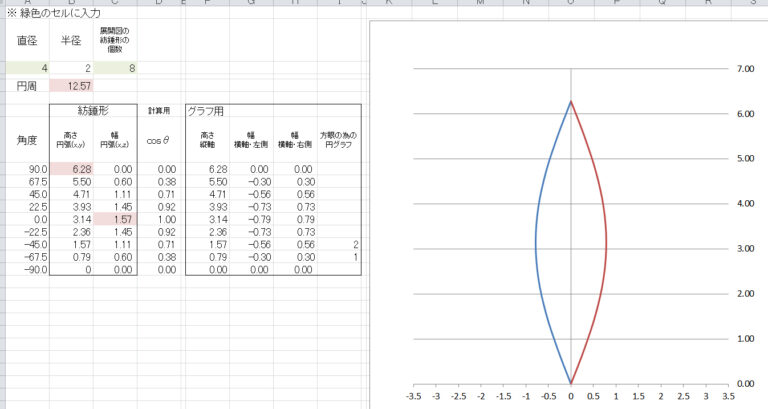The image size is (768, 409).
Task: Click the 7.00 vertical axis label
Action: [743, 69]
